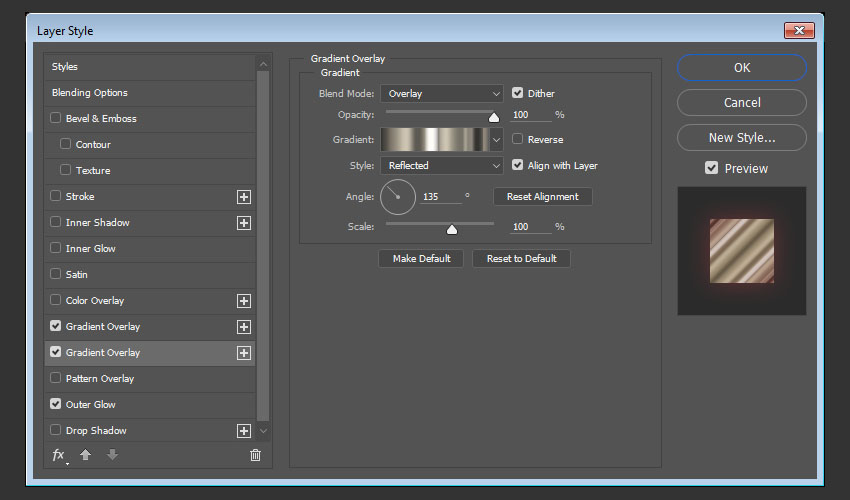Check the Reverse gradient option
The width and height of the screenshot is (850, 500).
pos(518,139)
